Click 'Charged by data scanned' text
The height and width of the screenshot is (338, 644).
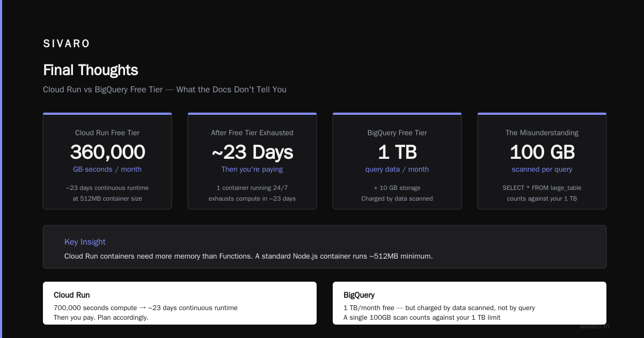click(397, 199)
